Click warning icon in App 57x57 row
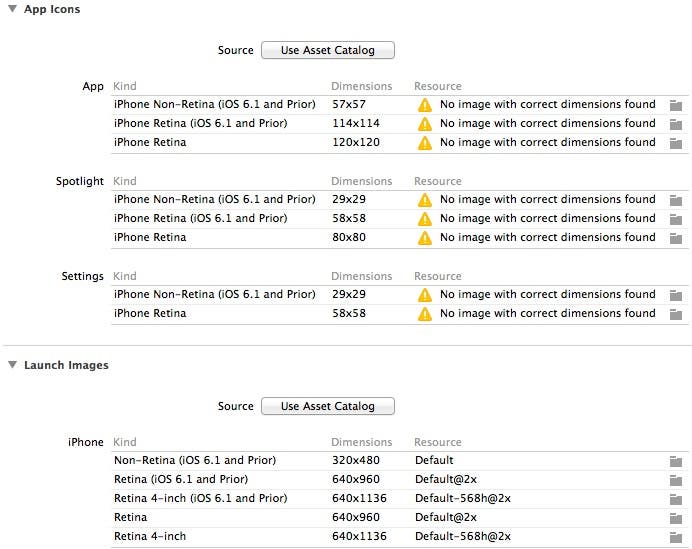Screen dimensions: 692x549 pos(425,105)
